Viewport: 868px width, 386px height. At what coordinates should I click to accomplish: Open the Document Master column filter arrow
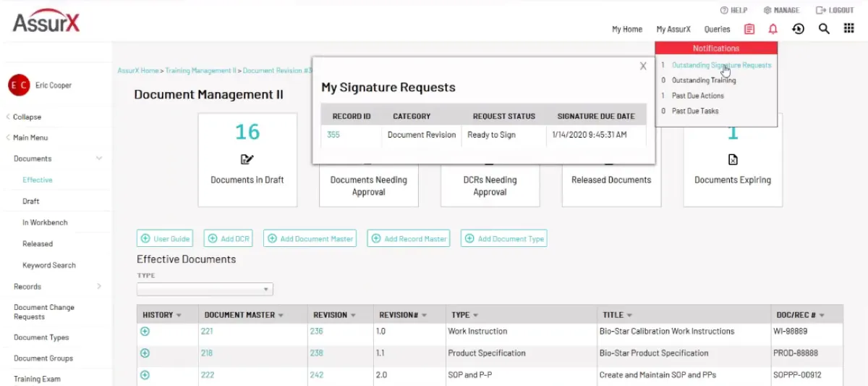(280, 315)
